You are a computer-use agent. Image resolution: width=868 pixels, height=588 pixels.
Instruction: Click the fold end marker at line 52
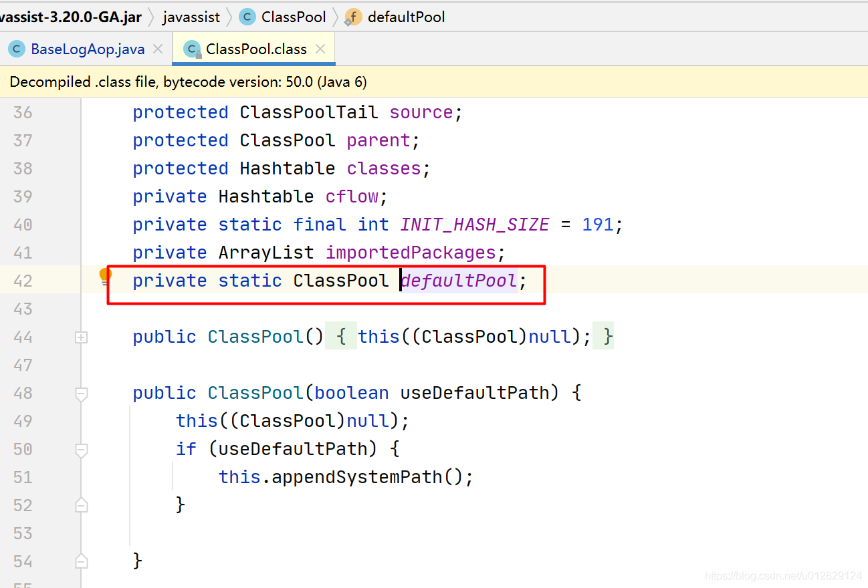click(81, 505)
